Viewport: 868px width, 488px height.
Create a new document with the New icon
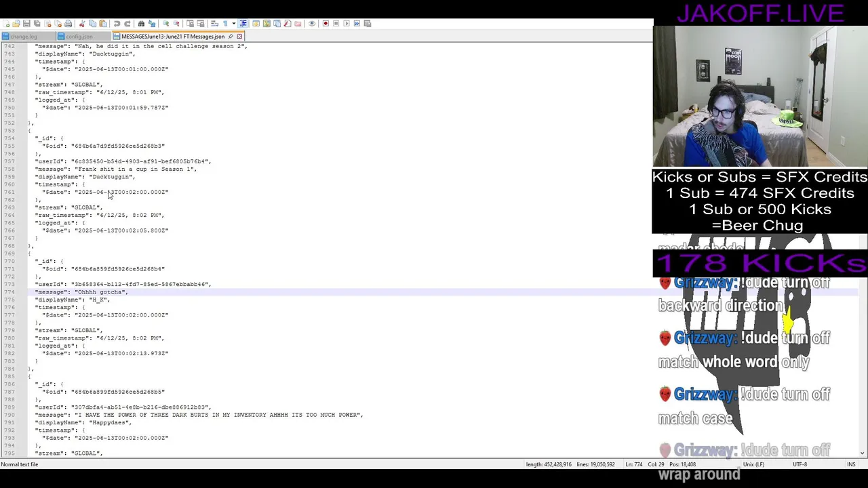click(x=6, y=23)
